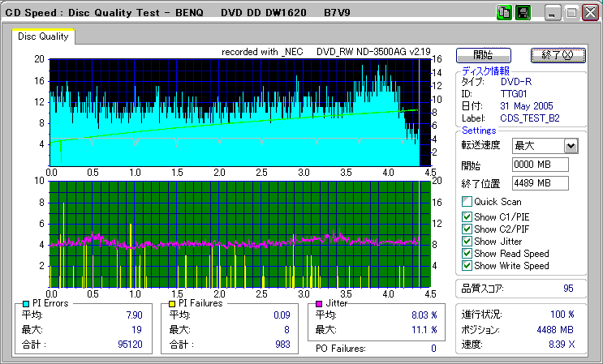Screen dimensions: 603x364
Task: Uncheck Show C1/PIE option
Action: pos(467,216)
